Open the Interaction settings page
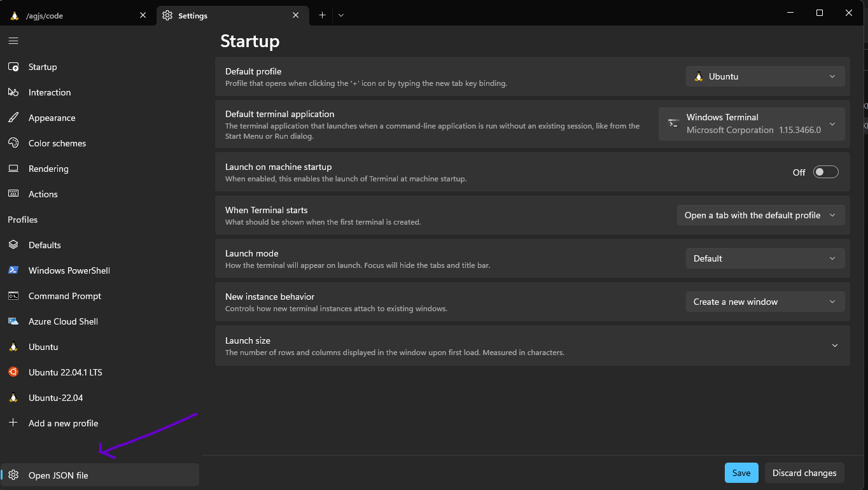This screenshot has height=490, width=868. [x=100, y=92]
